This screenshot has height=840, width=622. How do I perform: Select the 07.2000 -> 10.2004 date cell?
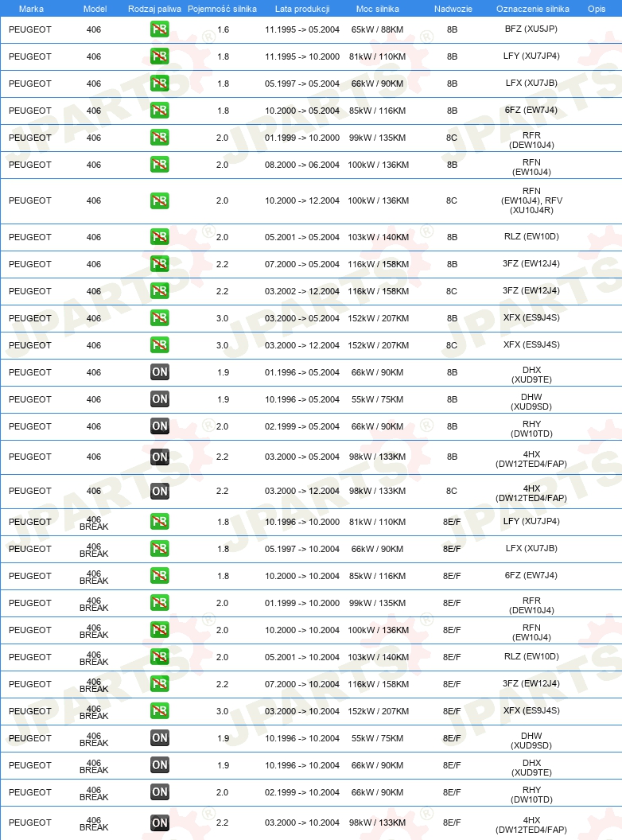coord(302,684)
